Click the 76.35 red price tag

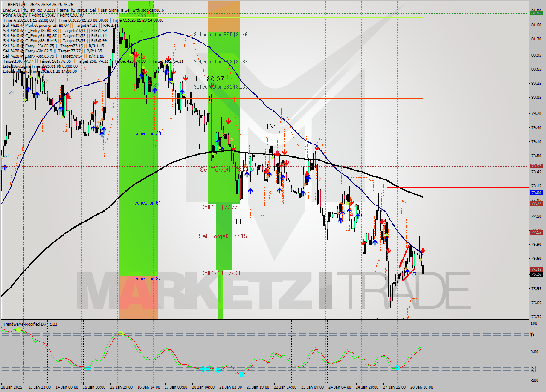[x=536, y=269]
